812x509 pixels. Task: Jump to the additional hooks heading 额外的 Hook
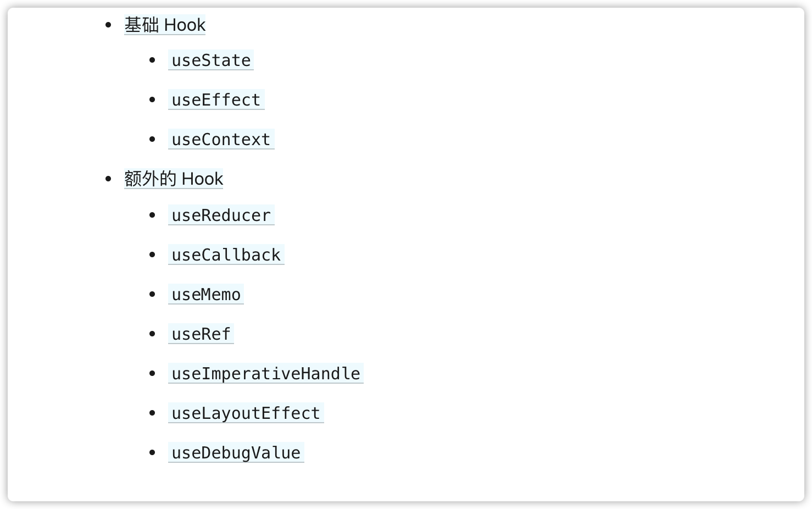pos(174,179)
